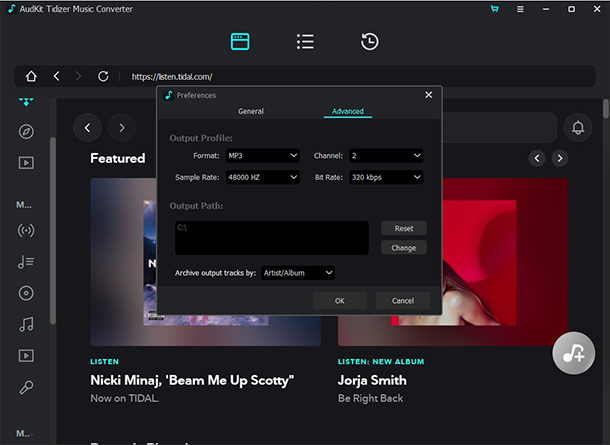Confirm preferences with OK button

[x=340, y=301]
